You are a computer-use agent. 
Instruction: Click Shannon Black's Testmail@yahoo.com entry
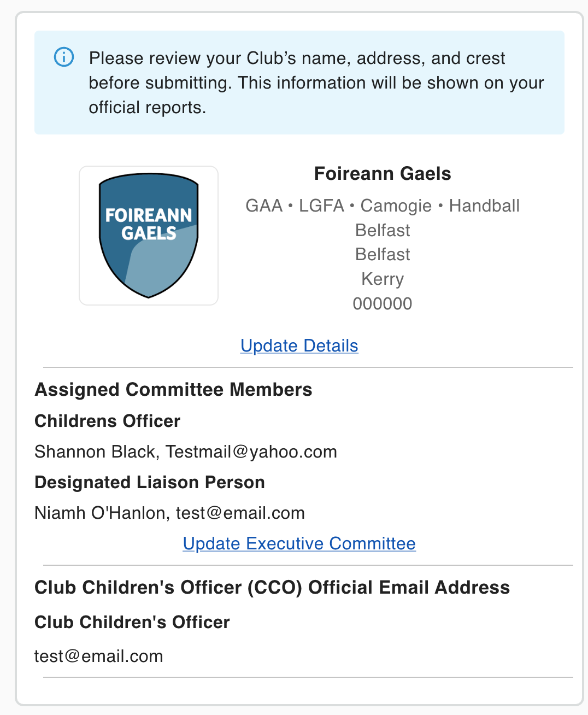186,452
